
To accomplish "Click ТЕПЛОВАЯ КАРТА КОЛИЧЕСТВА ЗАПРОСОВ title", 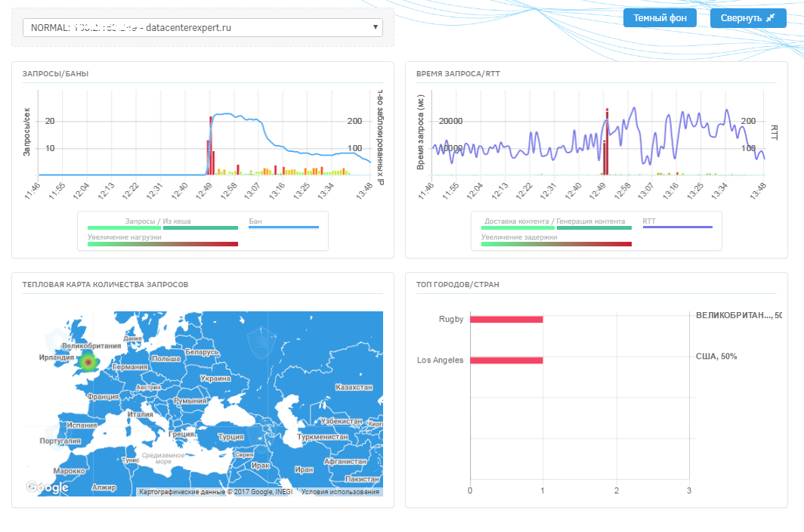I will point(105,284).
